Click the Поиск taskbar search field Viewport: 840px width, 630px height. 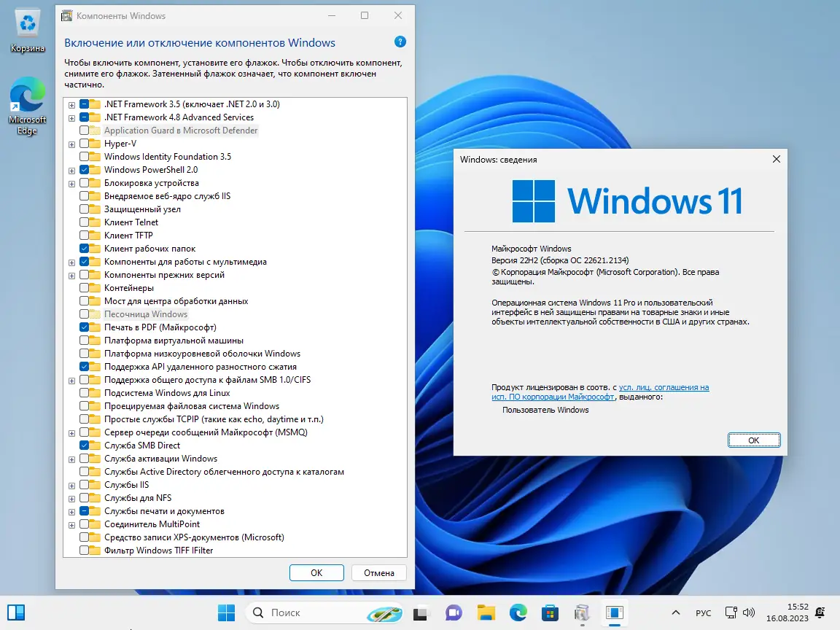324,612
